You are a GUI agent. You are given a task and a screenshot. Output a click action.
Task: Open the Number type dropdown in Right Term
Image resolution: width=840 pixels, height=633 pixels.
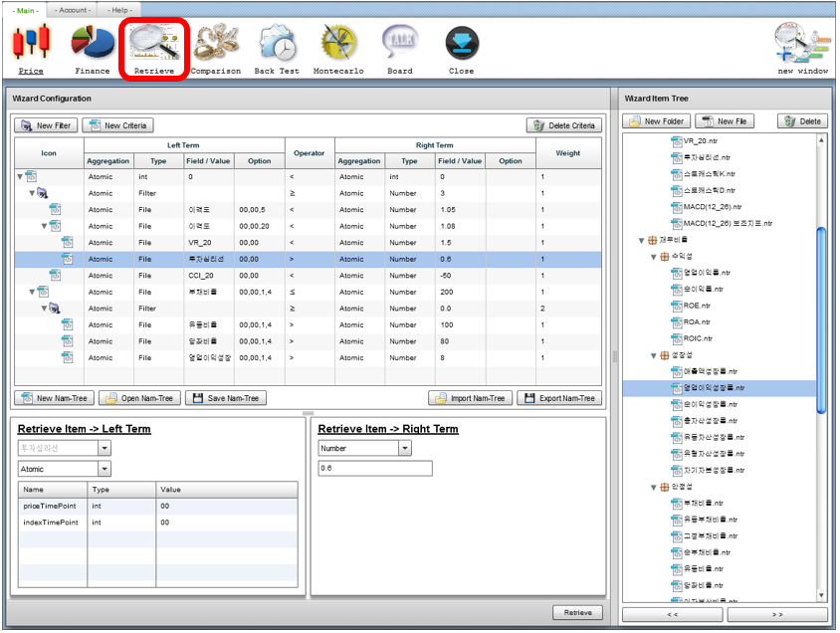pos(404,449)
